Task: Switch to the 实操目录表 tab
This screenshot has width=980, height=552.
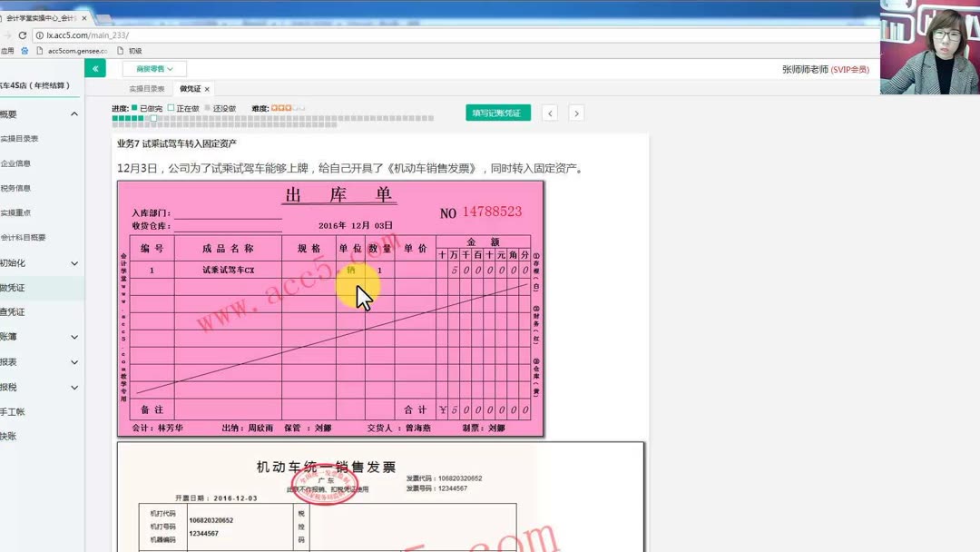Action: pyautogui.click(x=147, y=88)
